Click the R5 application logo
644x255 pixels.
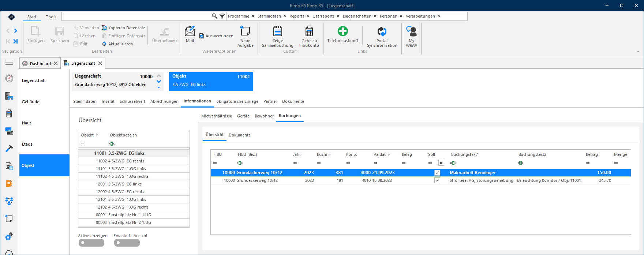pyautogui.click(x=11, y=17)
